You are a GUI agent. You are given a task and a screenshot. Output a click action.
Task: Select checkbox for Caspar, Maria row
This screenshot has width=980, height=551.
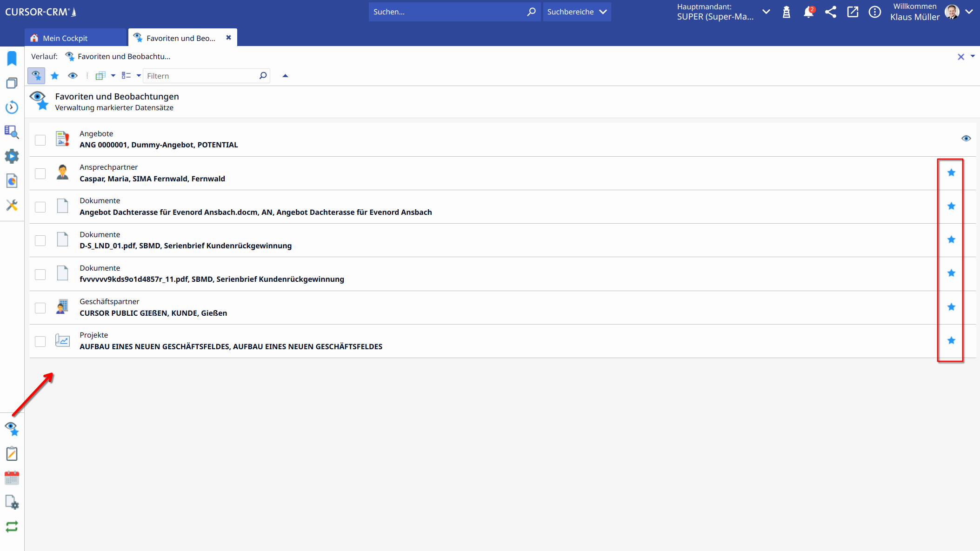tap(40, 173)
